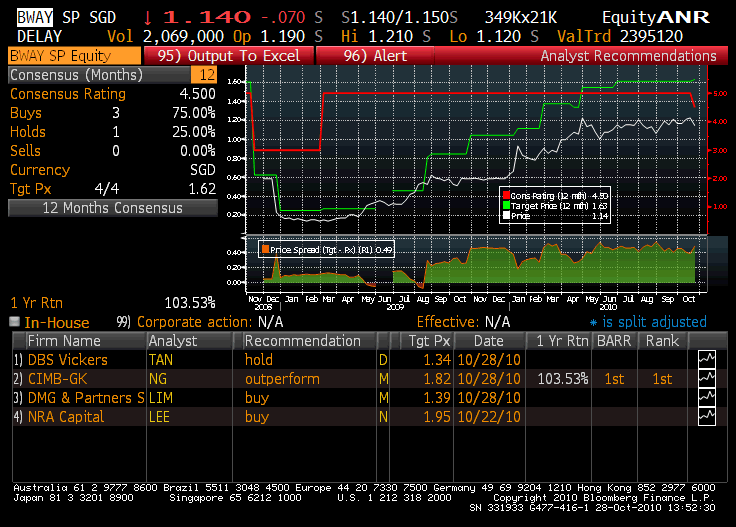The width and height of the screenshot is (736, 527).
Task: Click the Analyst Recommendations title
Action: (x=628, y=56)
